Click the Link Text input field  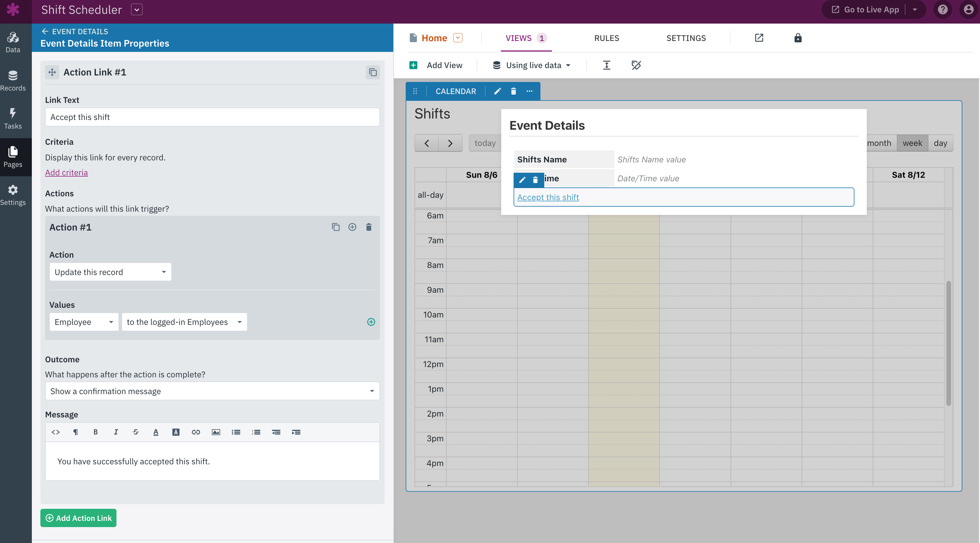pos(212,117)
